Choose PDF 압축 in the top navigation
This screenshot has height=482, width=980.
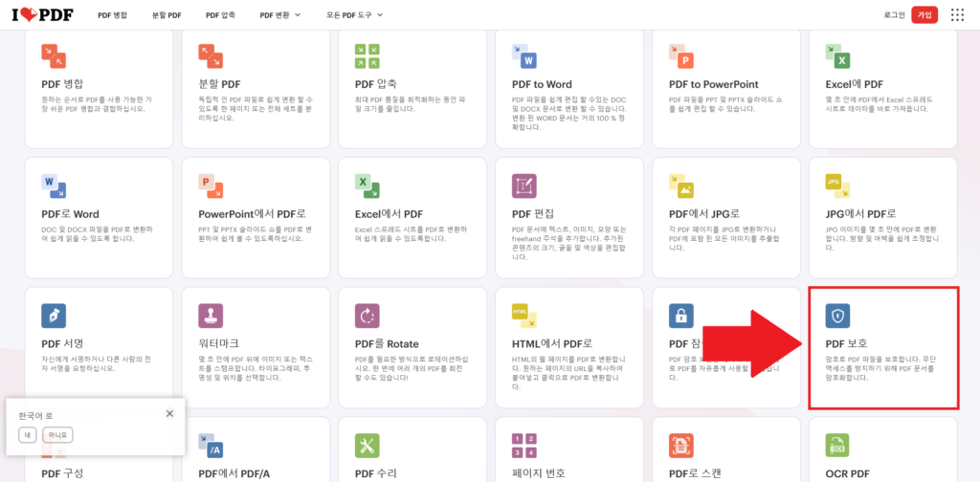click(x=221, y=15)
